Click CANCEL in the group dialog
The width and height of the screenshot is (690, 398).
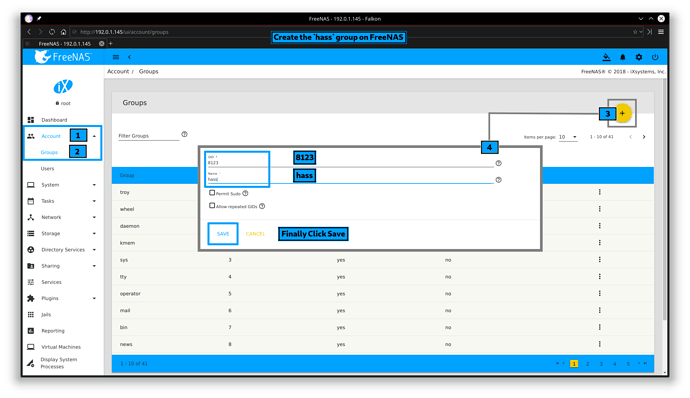pyautogui.click(x=255, y=234)
